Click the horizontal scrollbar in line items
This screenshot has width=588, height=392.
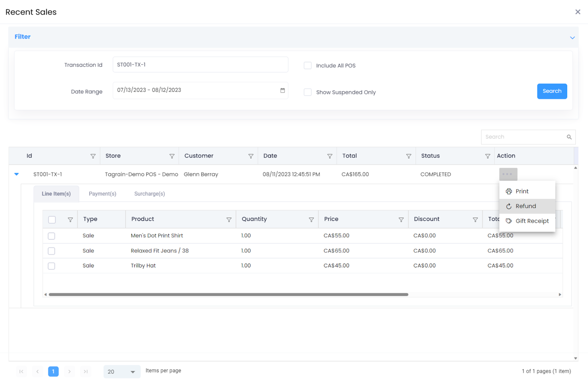pyautogui.click(x=228, y=295)
